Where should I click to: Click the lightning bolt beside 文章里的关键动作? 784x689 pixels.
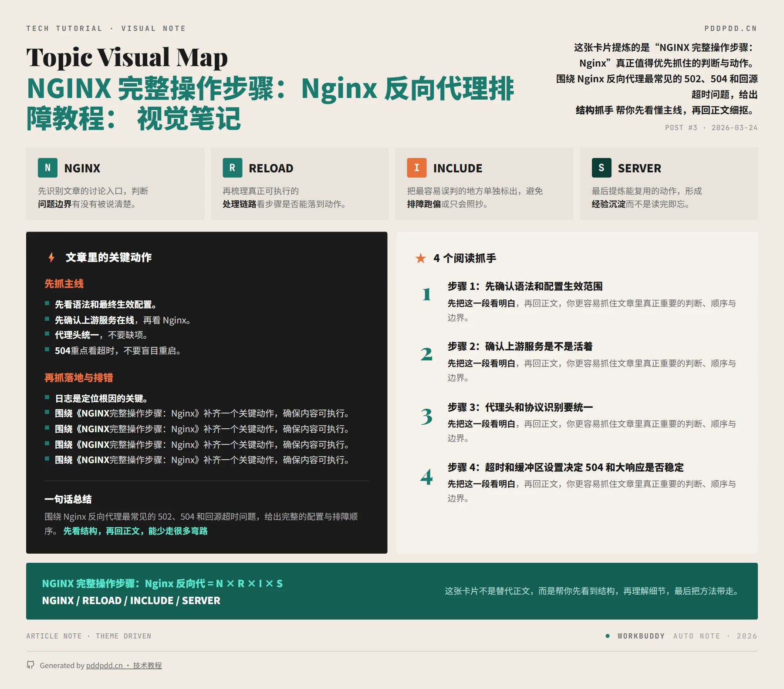click(x=52, y=257)
